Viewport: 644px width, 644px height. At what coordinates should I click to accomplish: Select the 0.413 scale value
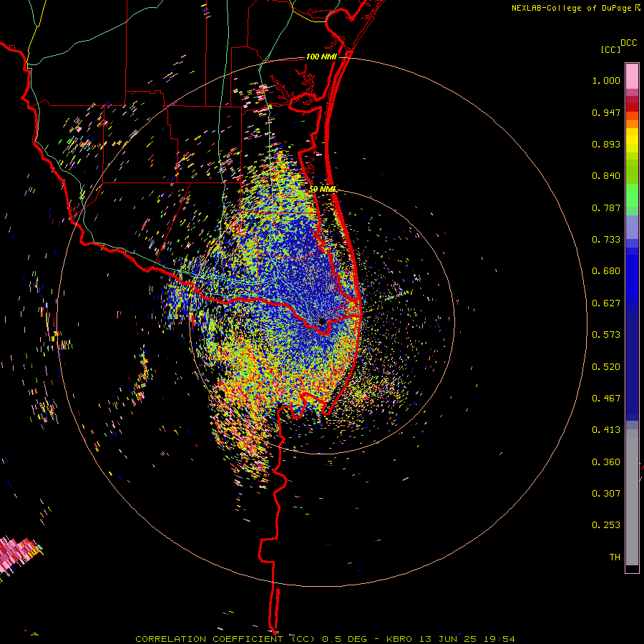point(606,430)
